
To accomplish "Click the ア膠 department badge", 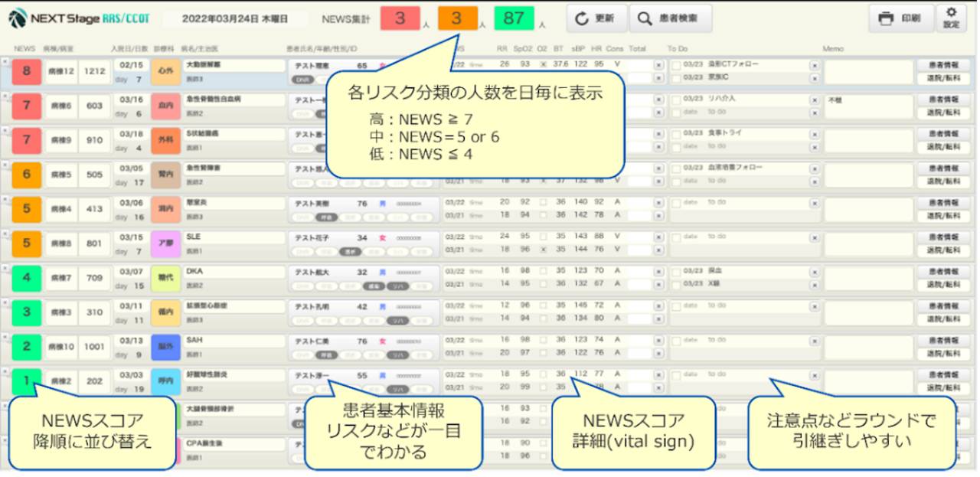I will 165,243.
